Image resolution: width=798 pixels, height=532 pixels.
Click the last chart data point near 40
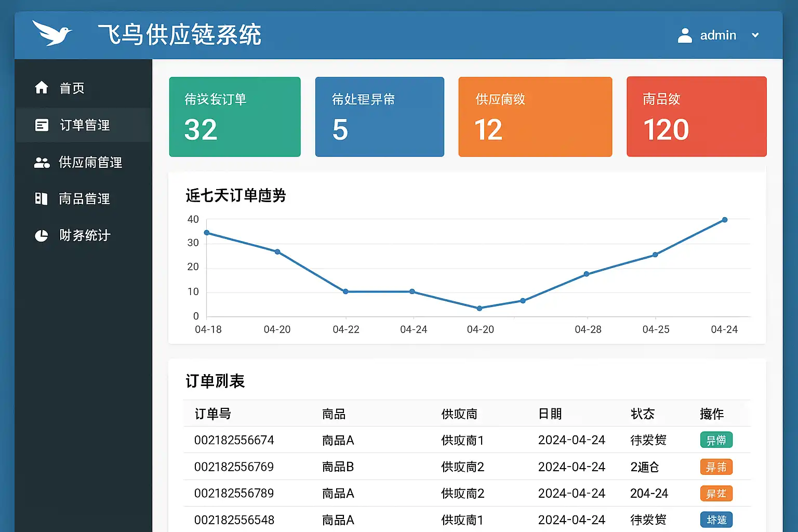[725, 220]
